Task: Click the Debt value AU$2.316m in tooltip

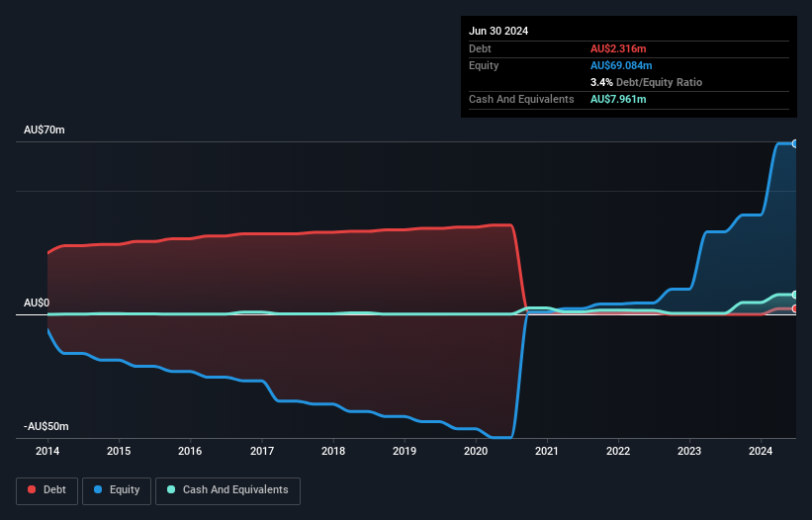Action: [x=618, y=48]
